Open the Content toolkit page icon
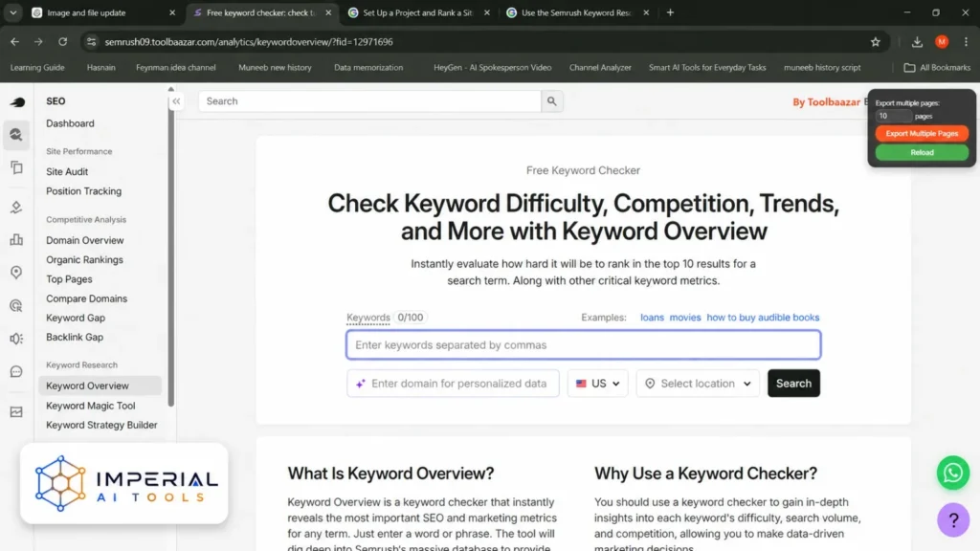Viewport: 980px width, 551px height. (16, 167)
